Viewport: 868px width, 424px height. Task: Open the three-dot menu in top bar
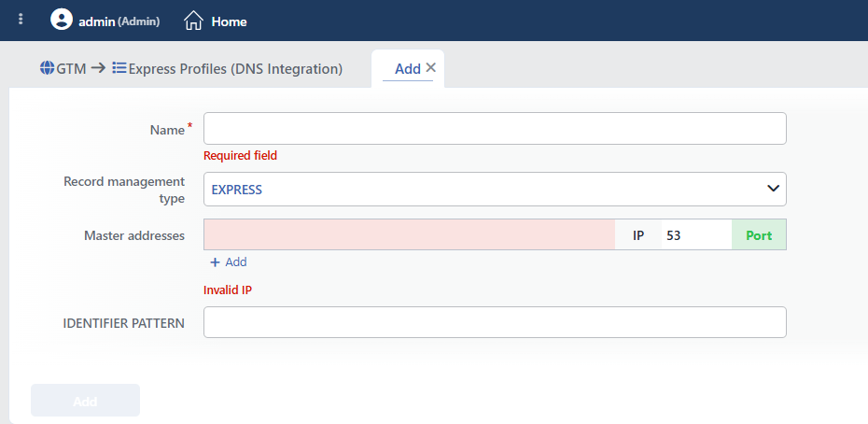tap(21, 20)
